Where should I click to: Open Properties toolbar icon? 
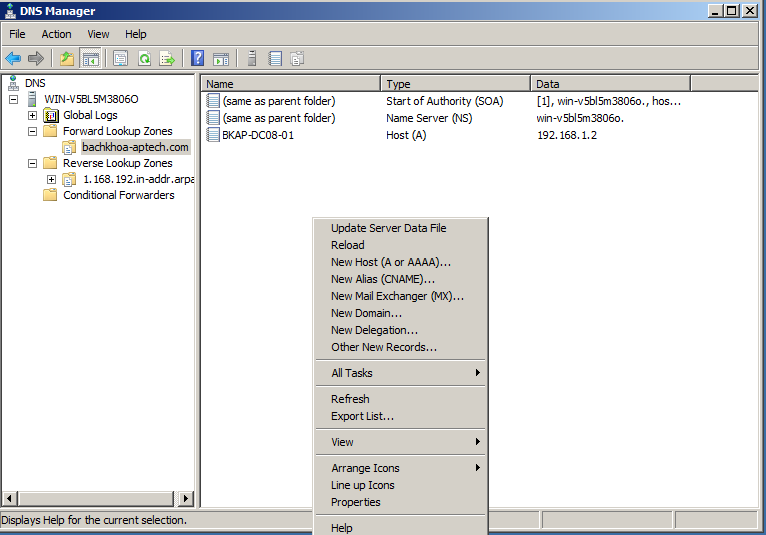tap(120, 59)
